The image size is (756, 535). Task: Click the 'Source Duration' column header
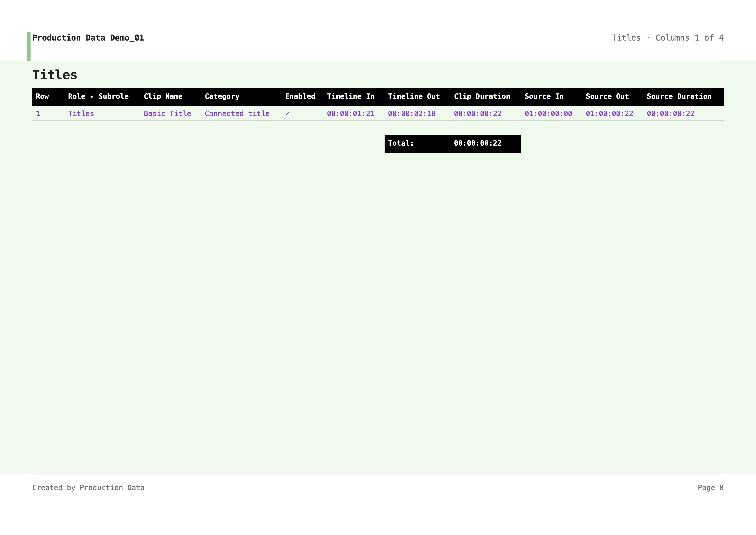(x=679, y=96)
